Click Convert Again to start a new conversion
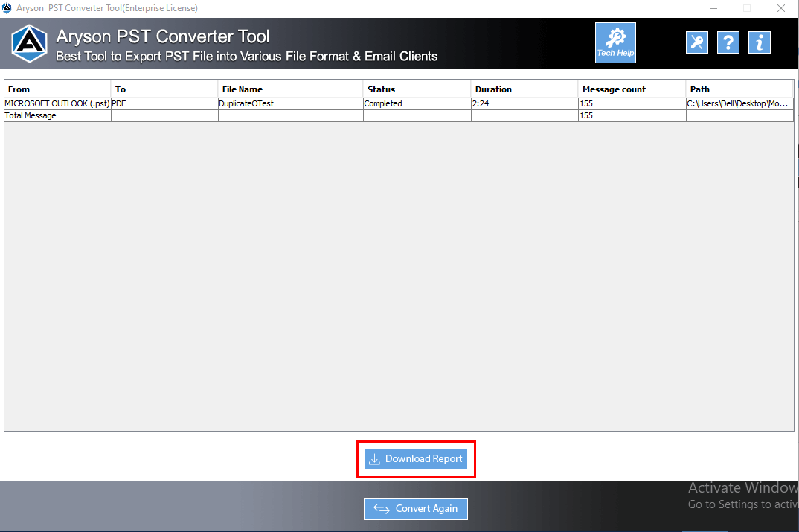The width and height of the screenshot is (799, 532). coord(415,509)
